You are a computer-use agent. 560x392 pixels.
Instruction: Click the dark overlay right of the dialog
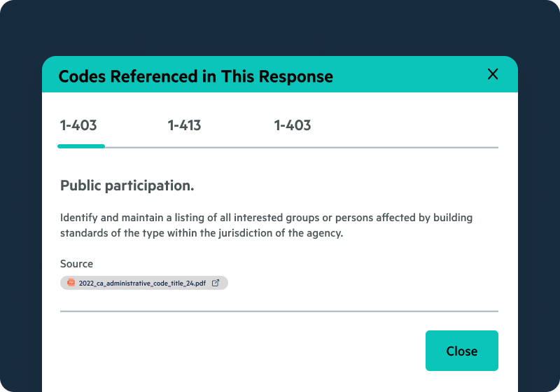(x=539, y=224)
